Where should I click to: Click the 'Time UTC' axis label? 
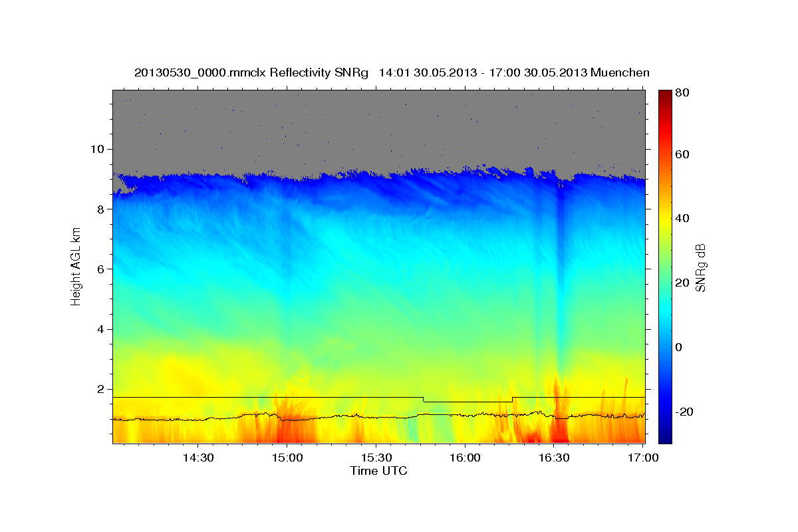click(x=378, y=471)
